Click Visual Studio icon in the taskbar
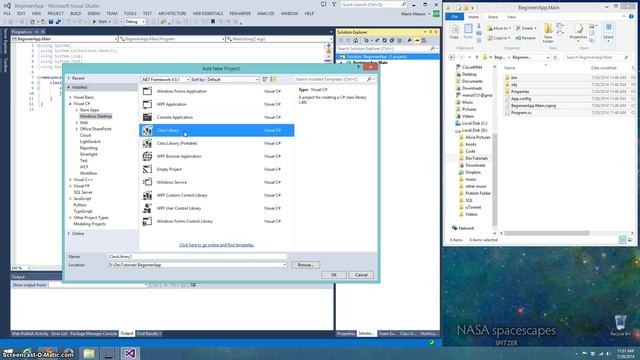Viewport: 640px width, 360px height. tap(130, 353)
